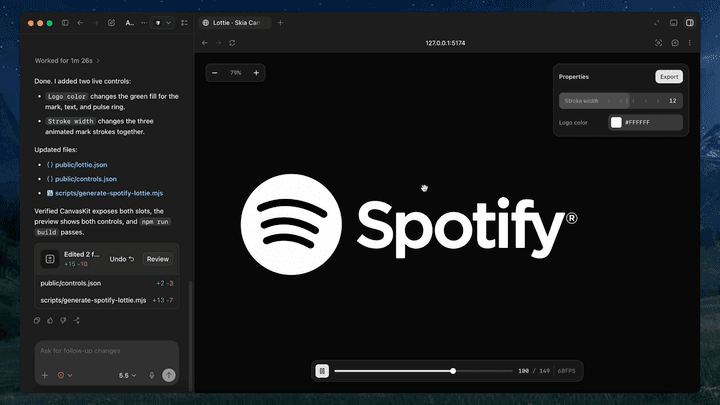The image size is (720, 405).
Task: Click the edited files diff icon
Action: click(50, 259)
